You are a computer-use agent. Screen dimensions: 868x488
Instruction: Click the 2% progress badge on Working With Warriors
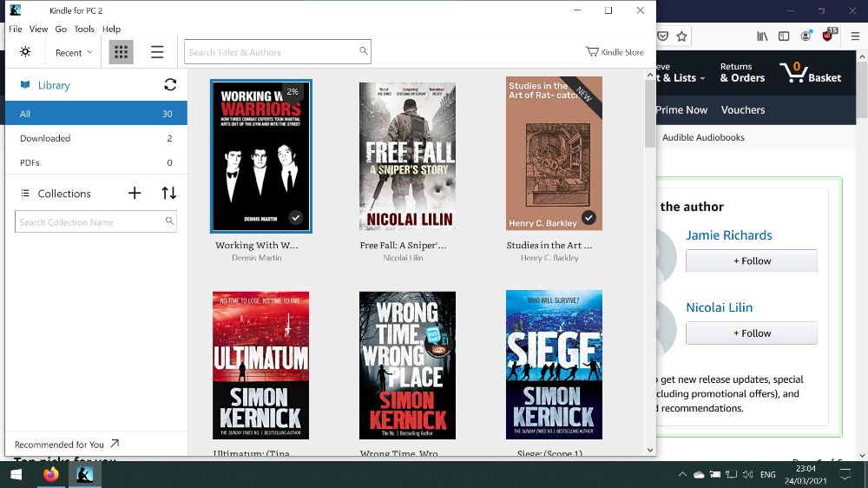coord(293,91)
